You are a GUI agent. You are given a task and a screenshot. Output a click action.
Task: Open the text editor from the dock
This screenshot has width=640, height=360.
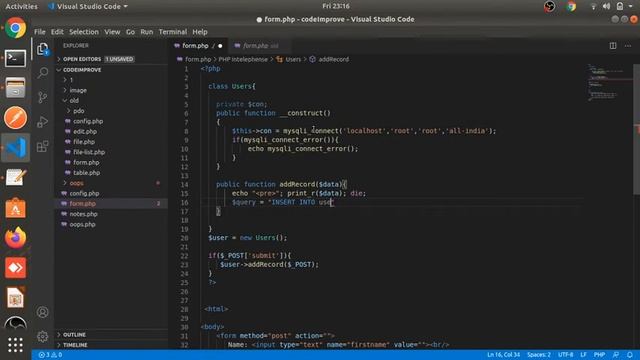point(16,178)
